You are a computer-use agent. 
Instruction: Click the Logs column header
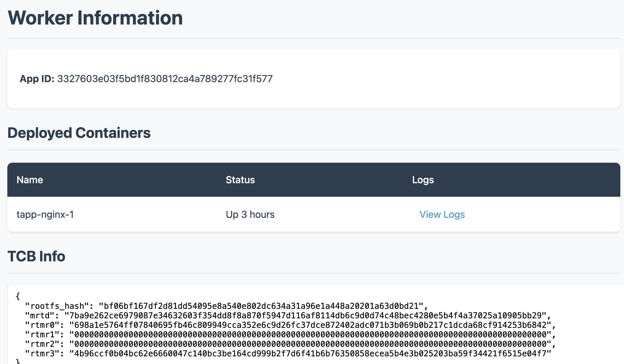[423, 180]
